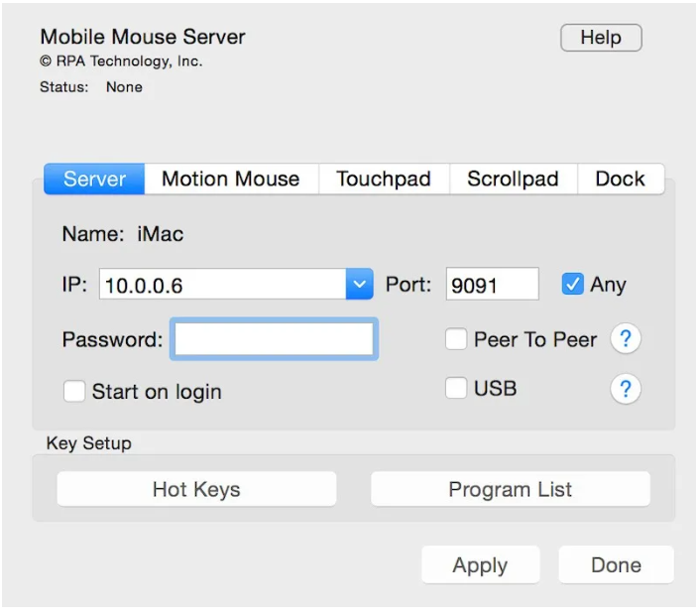This screenshot has height=614, width=700.
Task: Open help for the USB option
Action: pos(626,389)
